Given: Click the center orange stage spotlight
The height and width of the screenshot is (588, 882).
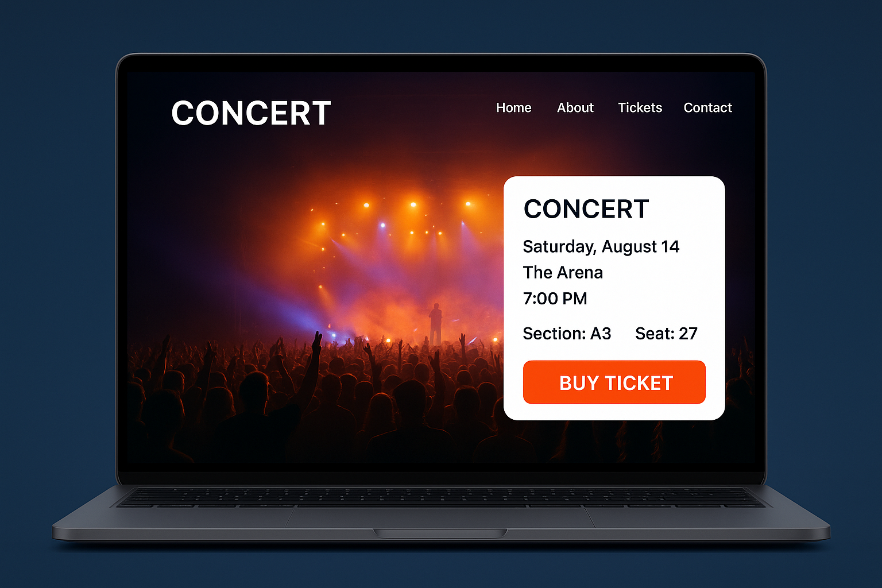Looking at the screenshot, I should 413,204.
